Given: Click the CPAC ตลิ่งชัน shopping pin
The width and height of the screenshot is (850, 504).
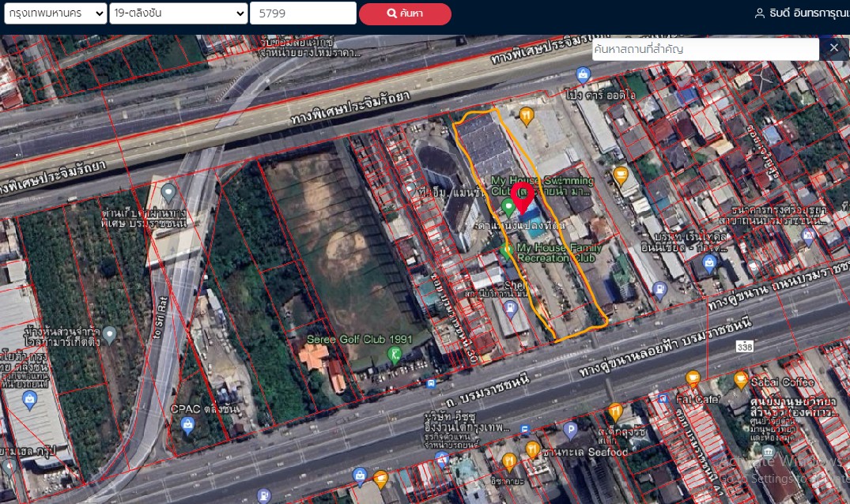Looking at the screenshot, I should click(x=188, y=427).
